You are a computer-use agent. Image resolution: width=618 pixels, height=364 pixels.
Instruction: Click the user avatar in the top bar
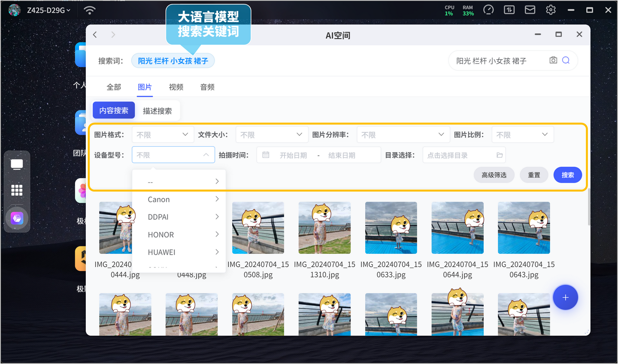[15, 10]
